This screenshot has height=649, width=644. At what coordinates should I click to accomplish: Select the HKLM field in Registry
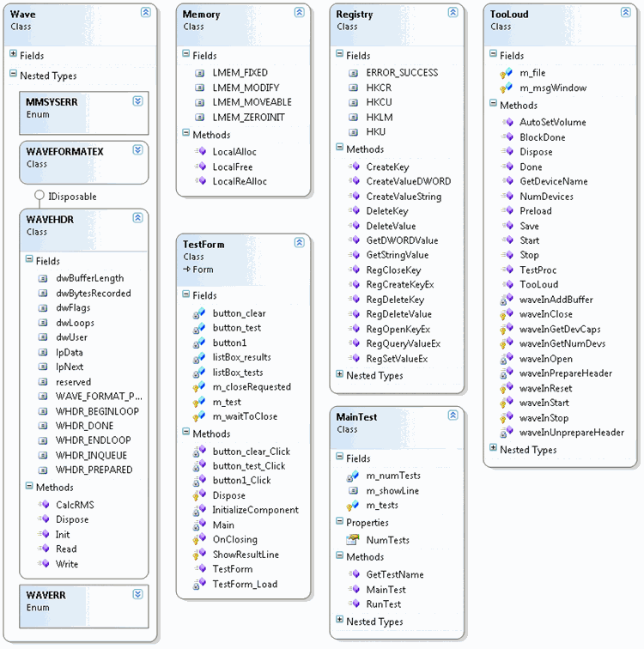tap(380, 117)
